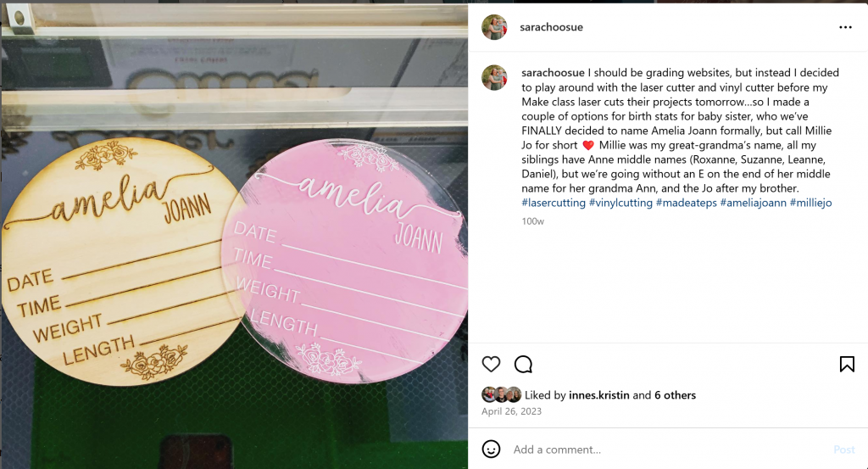The image size is (868, 469).
Task: Open the #vinylcutting hashtag
Action: (x=620, y=203)
